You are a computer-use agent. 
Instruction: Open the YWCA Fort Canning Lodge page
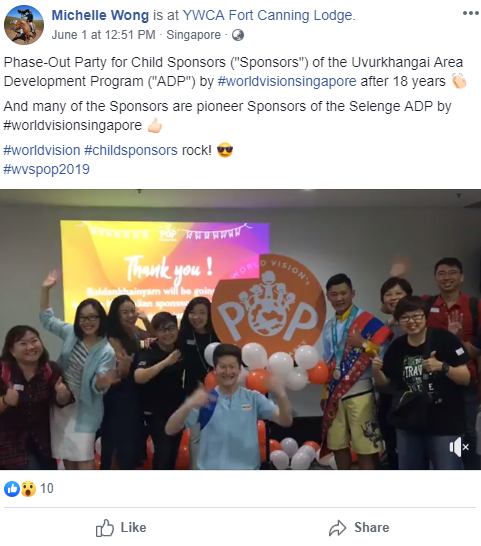(x=267, y=15)
